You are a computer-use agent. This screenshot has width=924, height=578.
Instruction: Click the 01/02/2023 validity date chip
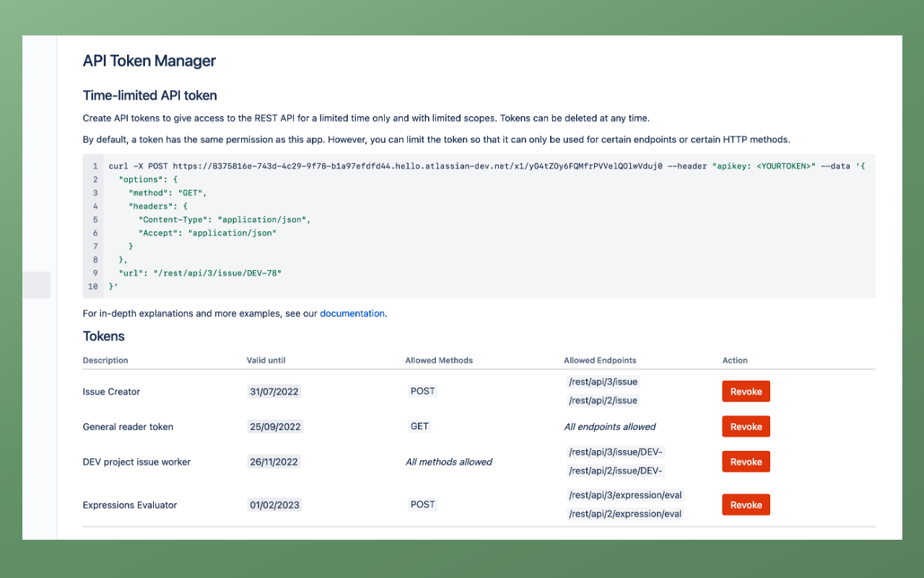tap(274, 504)
